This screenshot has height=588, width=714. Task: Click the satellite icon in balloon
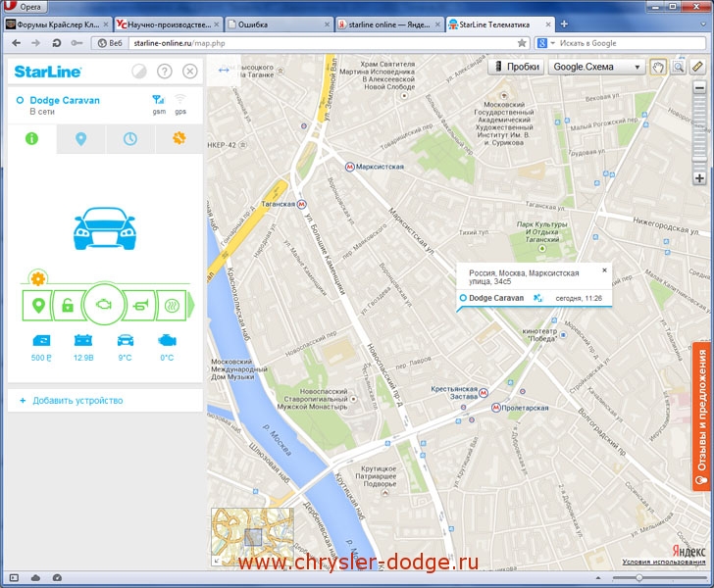coord(537,298)
